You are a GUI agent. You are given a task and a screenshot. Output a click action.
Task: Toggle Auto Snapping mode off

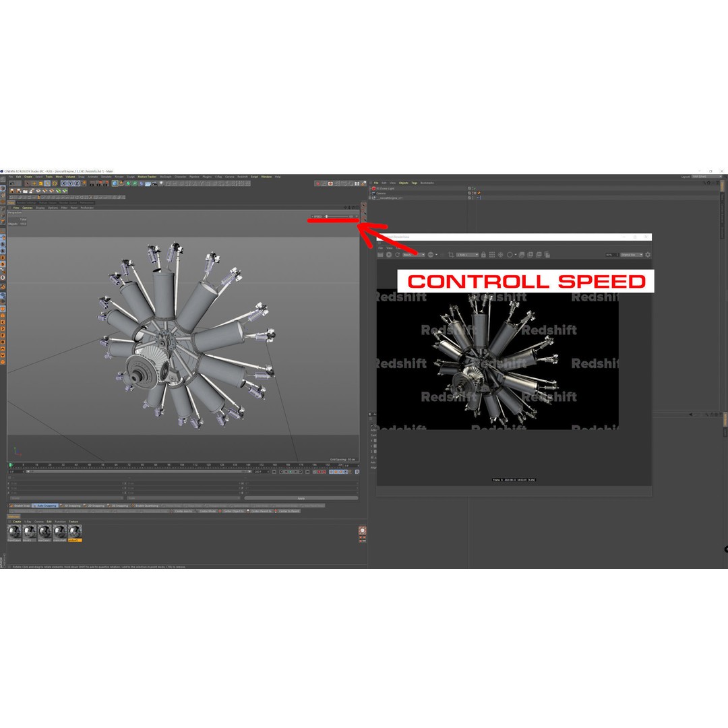click(44, 506)
